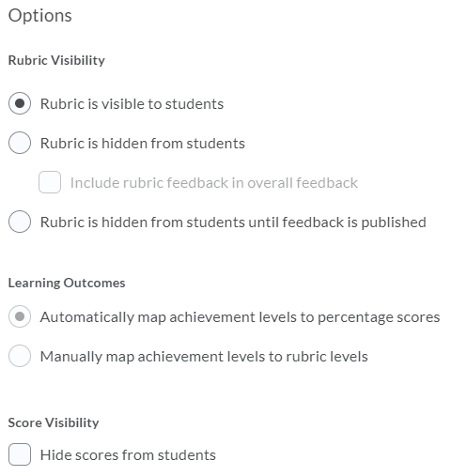
Task: Click the 'Score Visibility' subheading
Action: pos(54,422)
